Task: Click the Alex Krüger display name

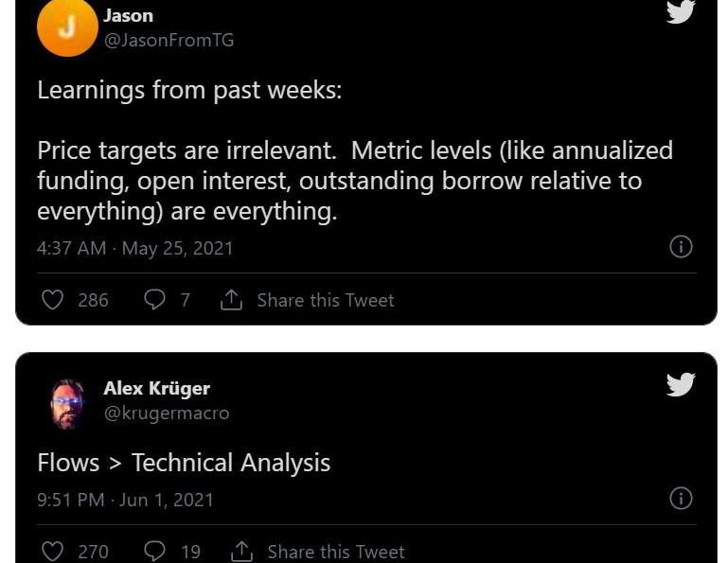Action: [x=156, y=388]
